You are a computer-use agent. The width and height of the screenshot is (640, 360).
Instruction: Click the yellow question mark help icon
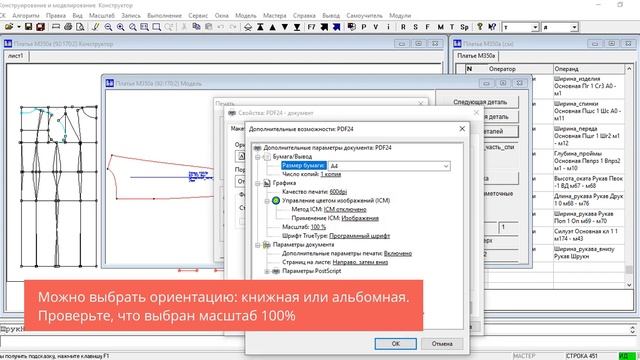(480, 27)
